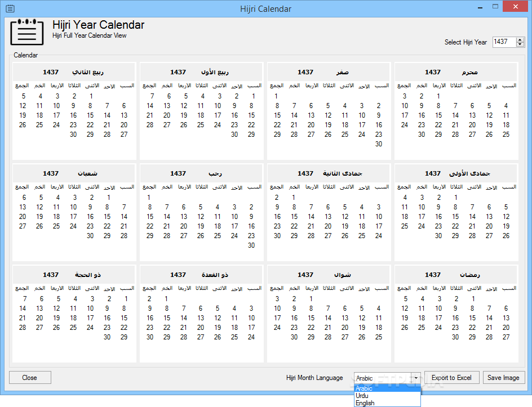The image size is (532, 407).
Task: Click day 30 in the Dhu al-Qadah month
Action: pyautogui.click(x=150, y=337)
